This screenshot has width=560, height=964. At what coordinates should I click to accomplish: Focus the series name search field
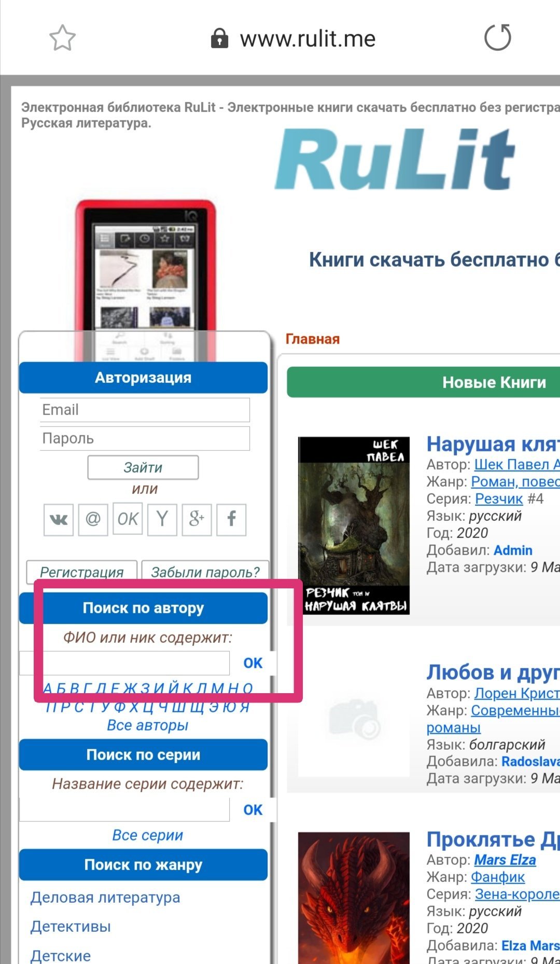pyautogui.click(x=124, y=810)
